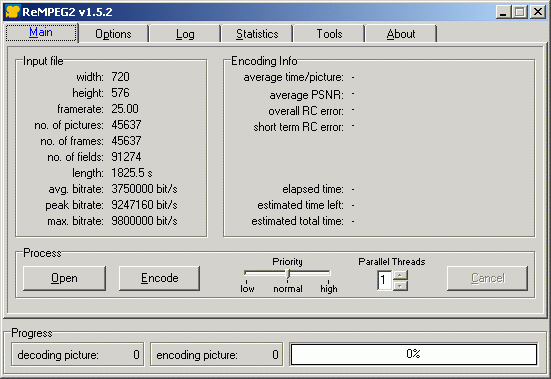
Task: Click the decoding picture counter field
Action: (x=78, y=355)
